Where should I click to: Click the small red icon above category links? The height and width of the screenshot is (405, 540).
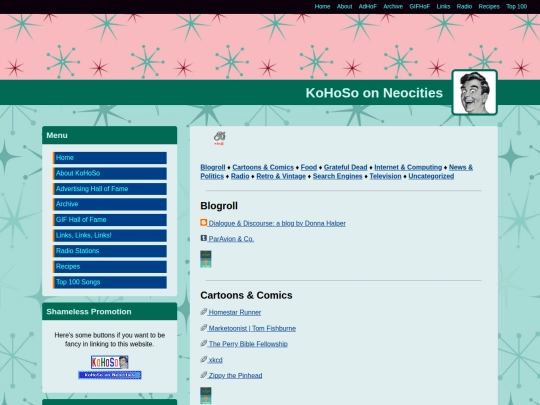[219, 138]
